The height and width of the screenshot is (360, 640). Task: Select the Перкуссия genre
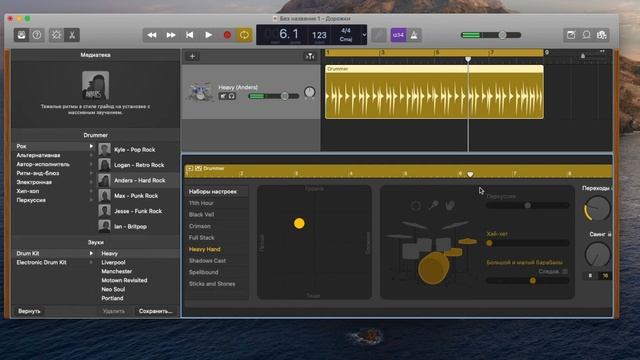coord(31,200)
